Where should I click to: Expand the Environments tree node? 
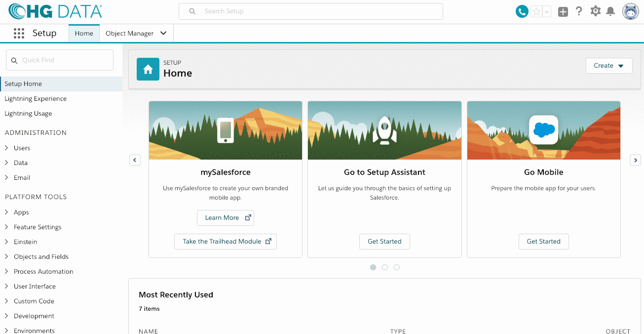click(x=6, y=331)
